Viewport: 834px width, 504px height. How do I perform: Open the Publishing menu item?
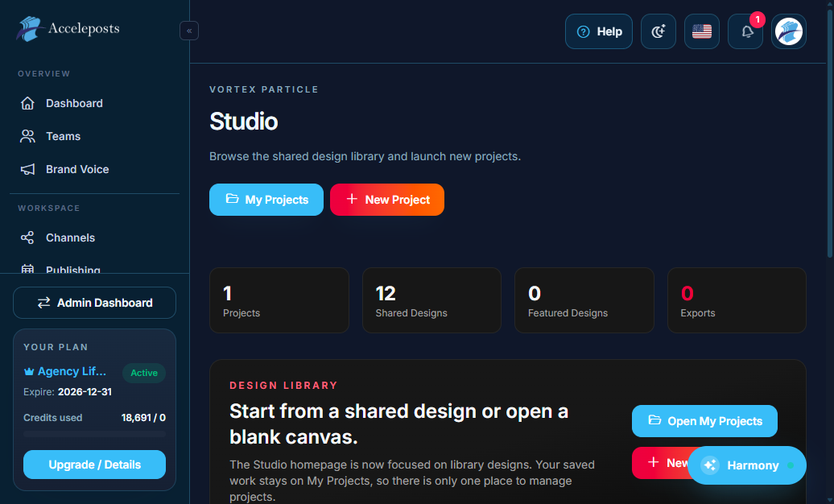[95, 268]
